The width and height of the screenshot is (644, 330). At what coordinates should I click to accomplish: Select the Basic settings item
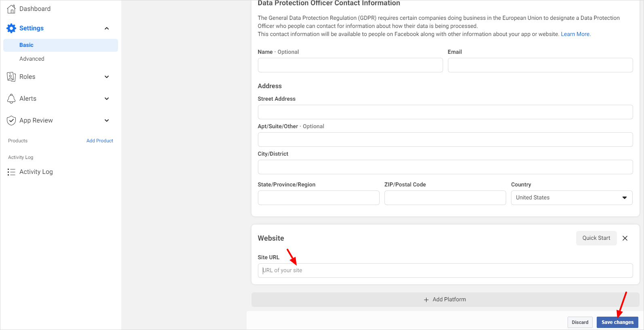[x=61, y=45]
